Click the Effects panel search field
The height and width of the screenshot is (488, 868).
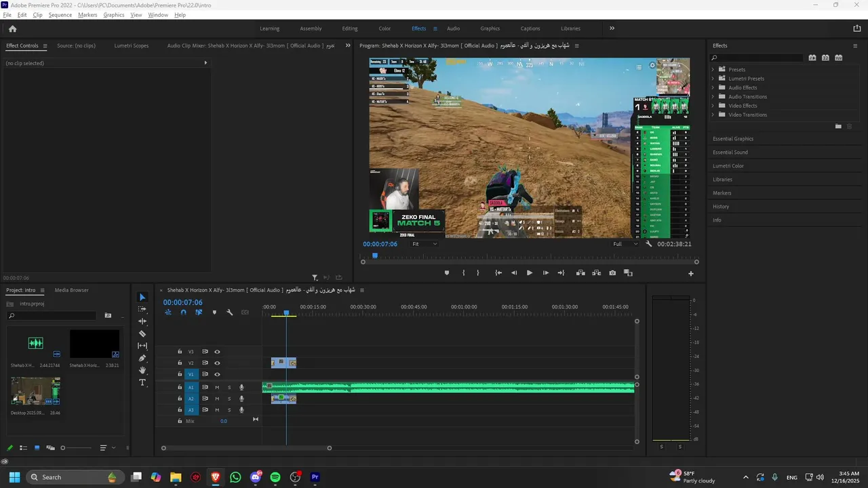click(757, 58)
